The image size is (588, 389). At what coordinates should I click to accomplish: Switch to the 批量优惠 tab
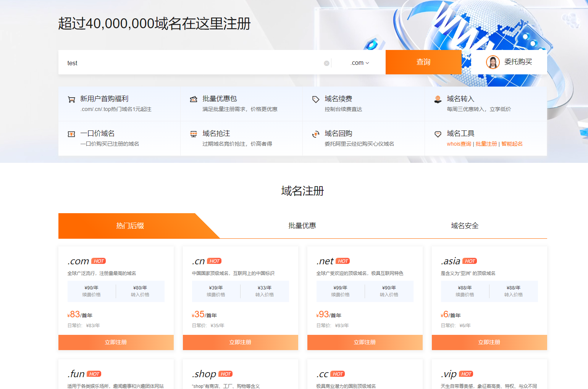(x=302, y=226)
